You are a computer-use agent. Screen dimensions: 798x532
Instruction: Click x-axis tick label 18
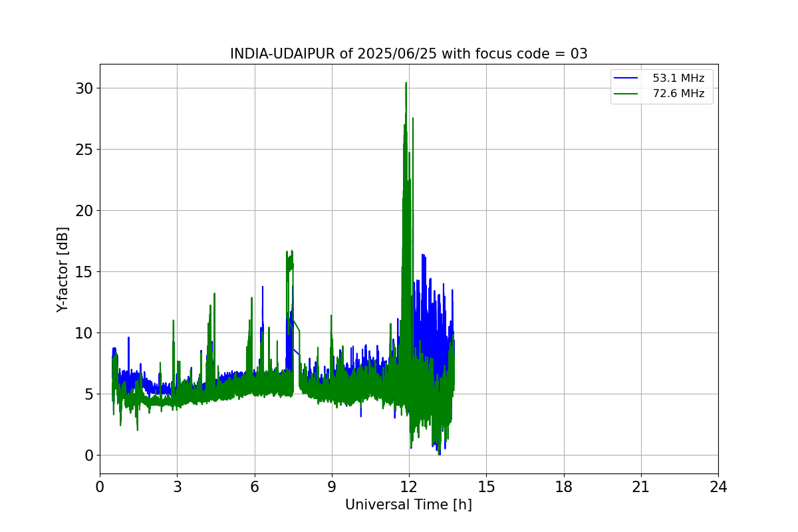pos(564,487)
